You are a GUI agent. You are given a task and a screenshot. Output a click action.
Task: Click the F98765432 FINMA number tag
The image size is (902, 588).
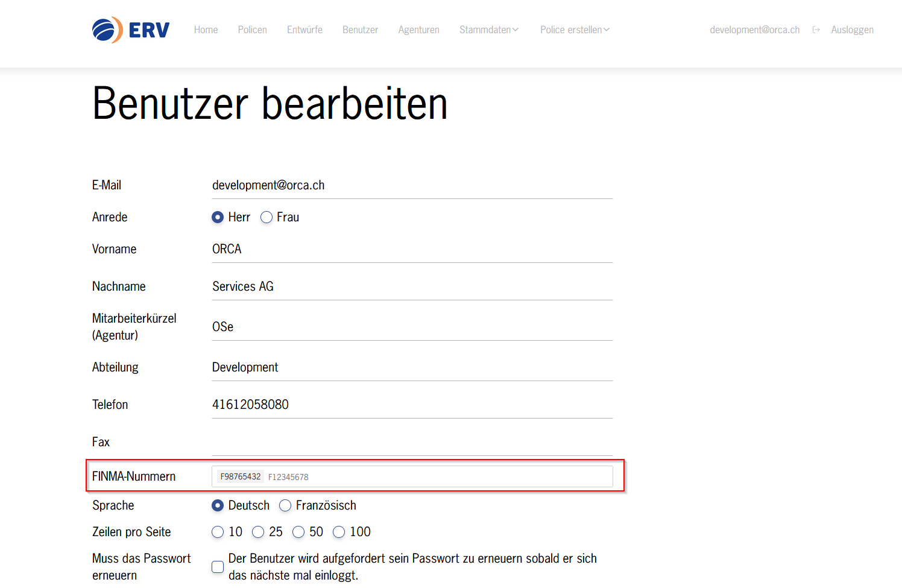[x=240, y=476]
